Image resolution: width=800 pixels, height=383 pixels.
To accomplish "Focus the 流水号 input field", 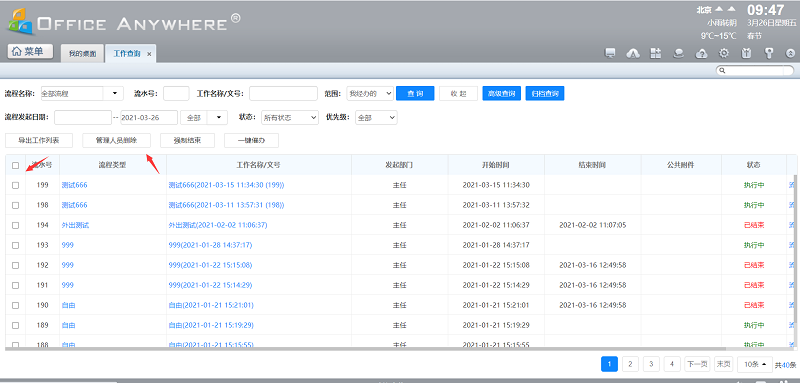I will pyautogui.click(x=176, y=93).
